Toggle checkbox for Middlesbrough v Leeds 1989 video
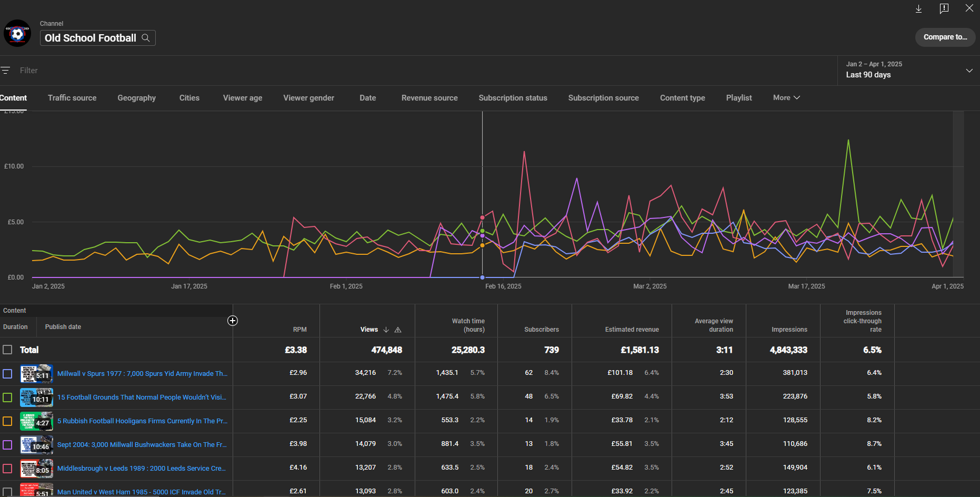980x497 pixels. [x=7, y=469]
